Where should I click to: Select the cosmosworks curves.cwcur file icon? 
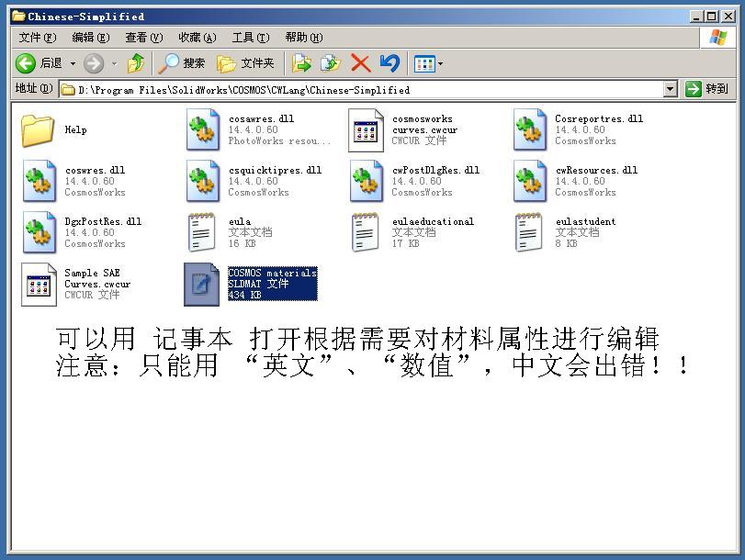click(366, 130)
